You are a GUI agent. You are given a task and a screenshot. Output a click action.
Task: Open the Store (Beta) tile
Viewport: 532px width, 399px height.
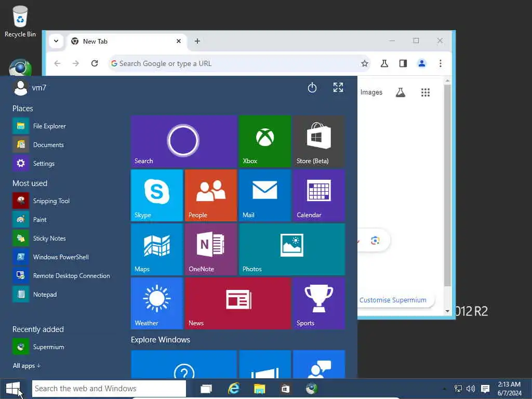coord(319,141)
